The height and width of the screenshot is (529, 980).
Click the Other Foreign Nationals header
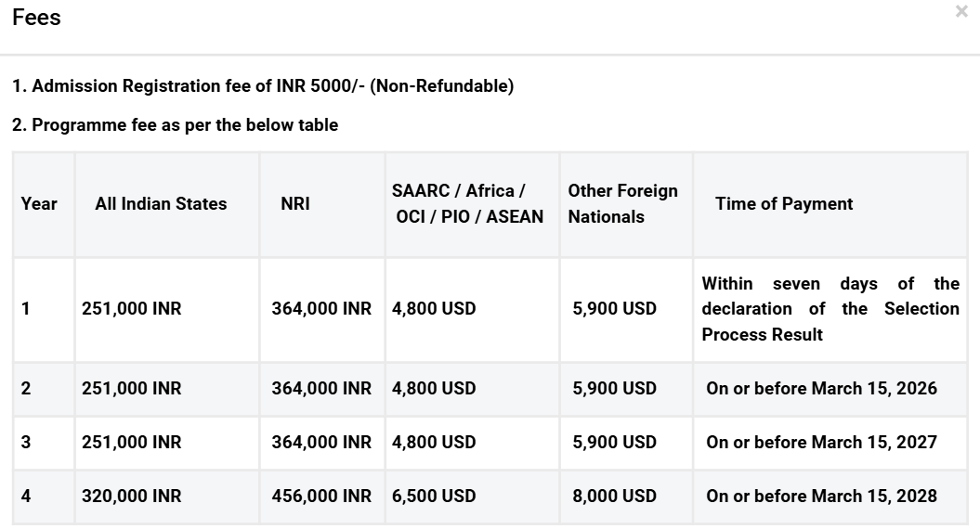(622, 204)
